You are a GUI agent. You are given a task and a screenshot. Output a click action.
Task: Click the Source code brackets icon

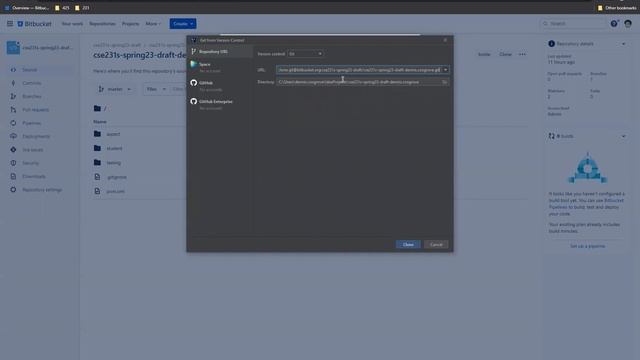coord(13,70)
